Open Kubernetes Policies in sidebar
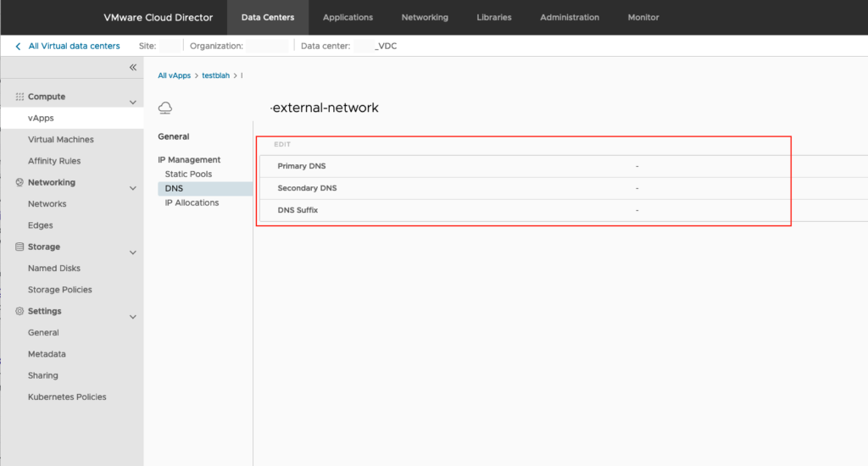This screenshot has height=466, width=868. click(67, 397)
